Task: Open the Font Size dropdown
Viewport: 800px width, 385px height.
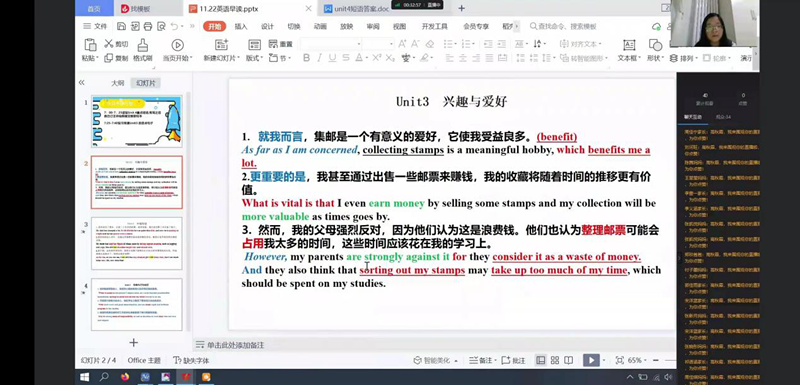Action: pyautogui.click(x=391, y=44)
